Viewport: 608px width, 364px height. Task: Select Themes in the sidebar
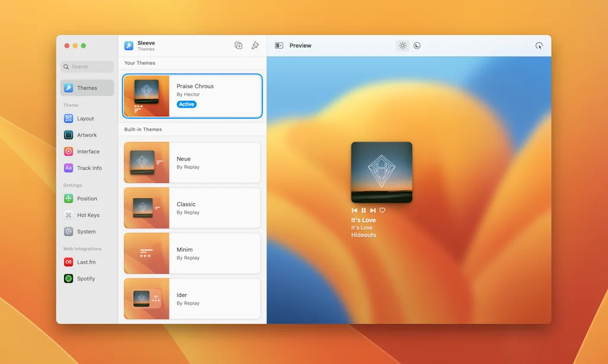coord(87,88)
